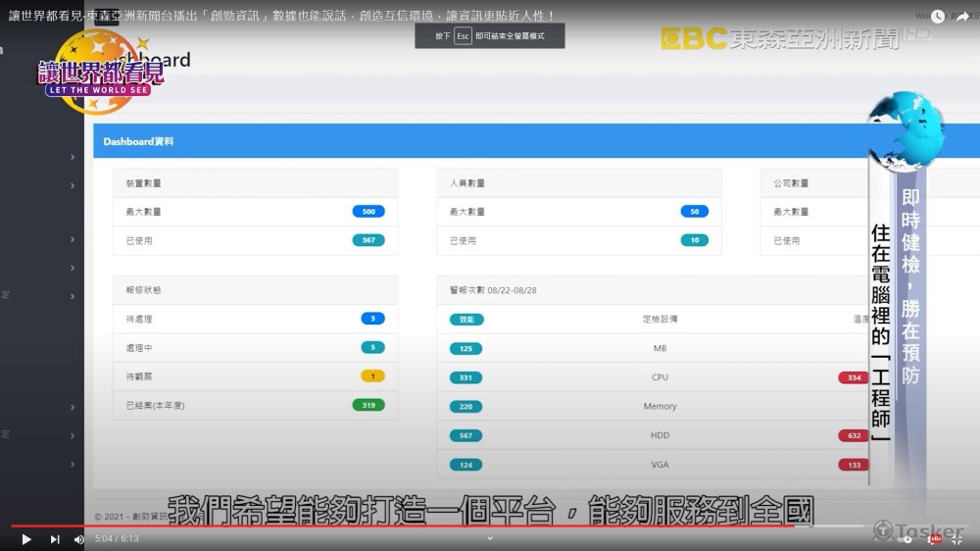Expand the fourth sidebar chevron

tap(73, 269)
